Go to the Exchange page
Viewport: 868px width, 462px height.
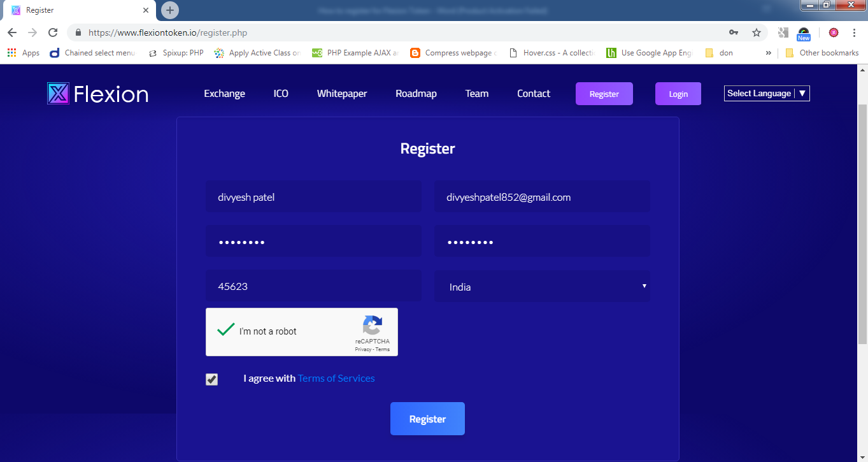224,94
